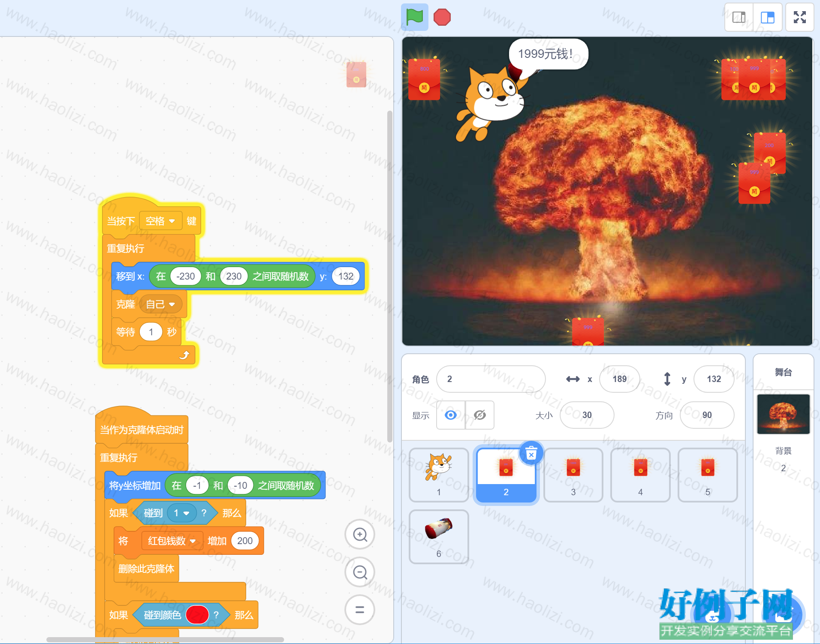Click the y value 132 in 移到 block
The width and height of the screenshot is (820, 644).
point(346,276)
